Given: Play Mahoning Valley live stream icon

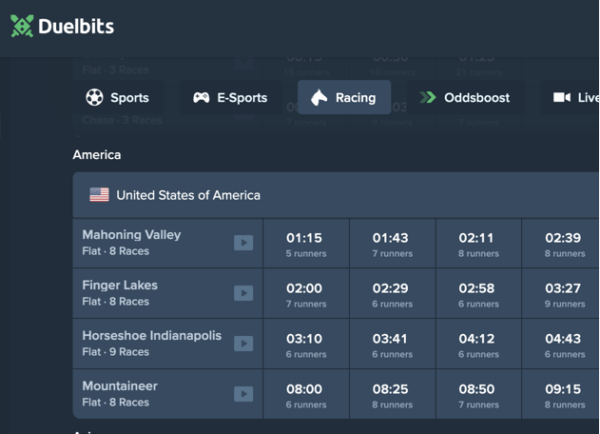Looking at the screenshot, I should (243, 243).
